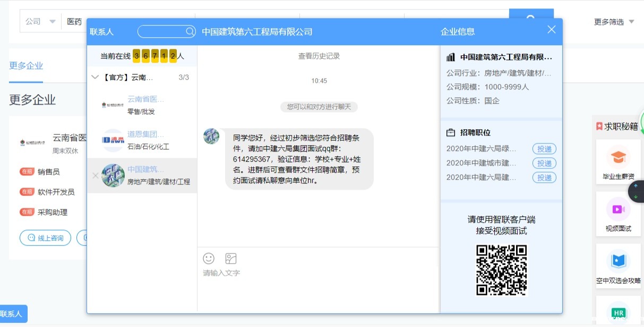Image resolution: width=644 pixels, height=327 pixels.
Task: Click the 线上咨询 button
Action: [46, 238]
